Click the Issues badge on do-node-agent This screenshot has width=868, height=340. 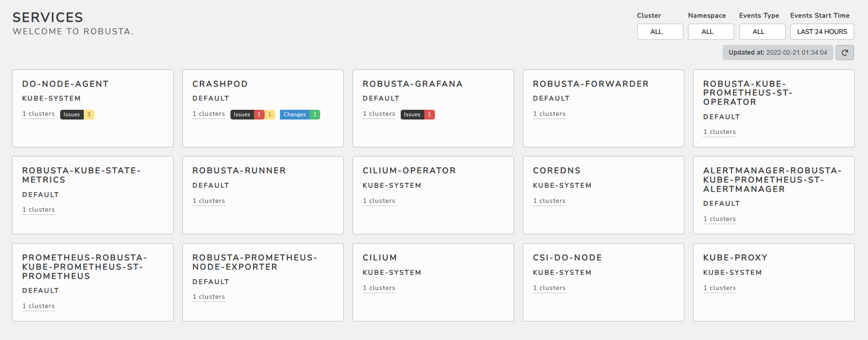(x=77, y=114)
